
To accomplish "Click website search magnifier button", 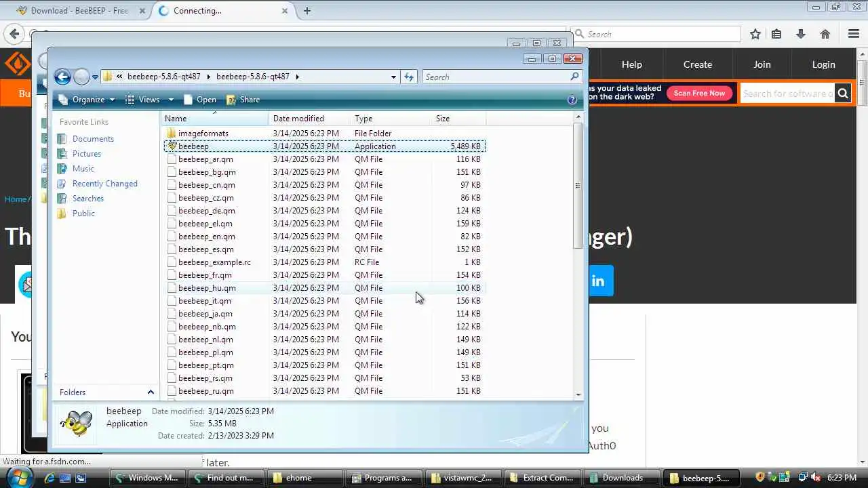I will tap(843, 93).
